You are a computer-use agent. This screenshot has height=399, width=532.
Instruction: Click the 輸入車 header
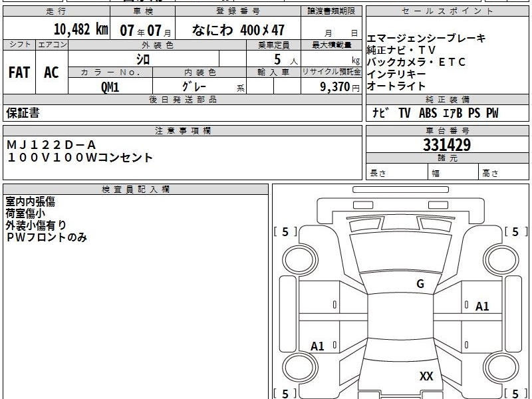click(273, 72)
